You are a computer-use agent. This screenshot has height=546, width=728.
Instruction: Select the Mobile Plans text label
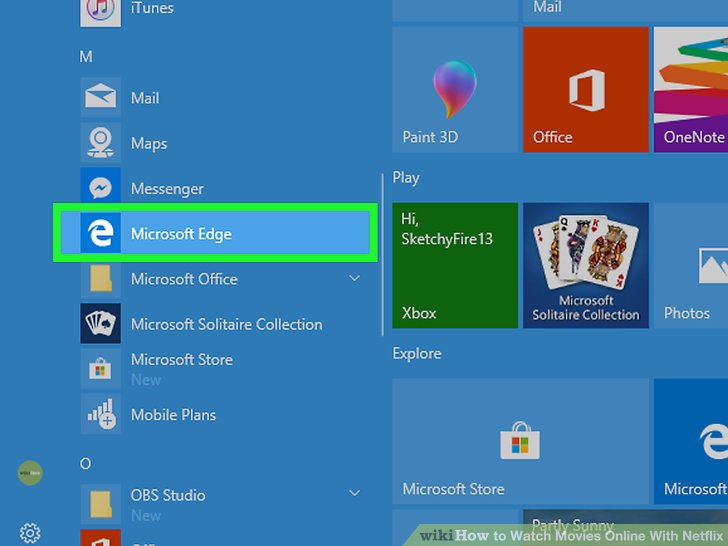click(x=173, y=415)
